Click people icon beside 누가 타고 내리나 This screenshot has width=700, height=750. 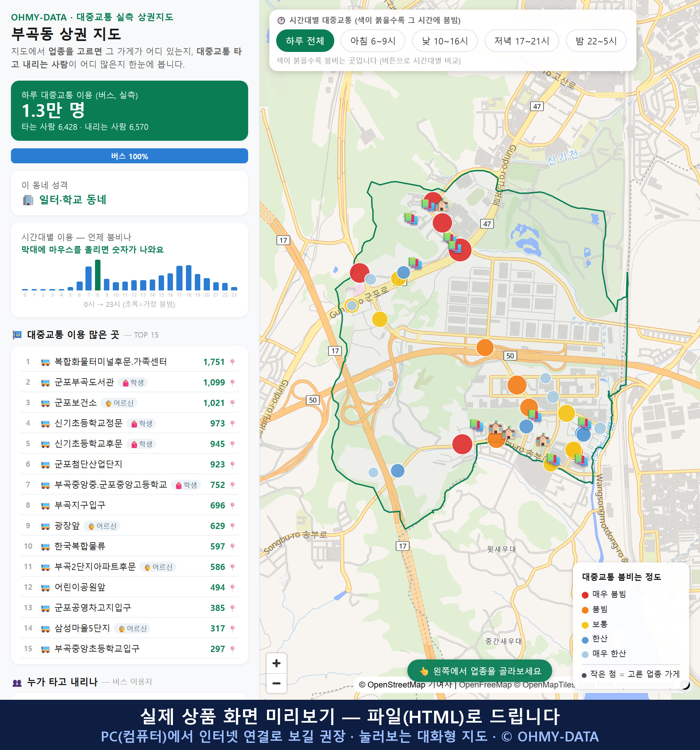17,682
